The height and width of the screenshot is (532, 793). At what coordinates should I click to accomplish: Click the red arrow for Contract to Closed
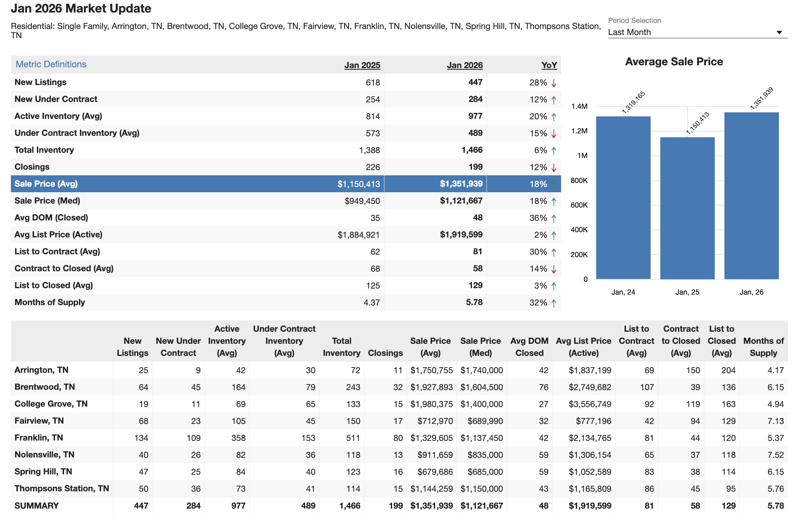(554, 269)
